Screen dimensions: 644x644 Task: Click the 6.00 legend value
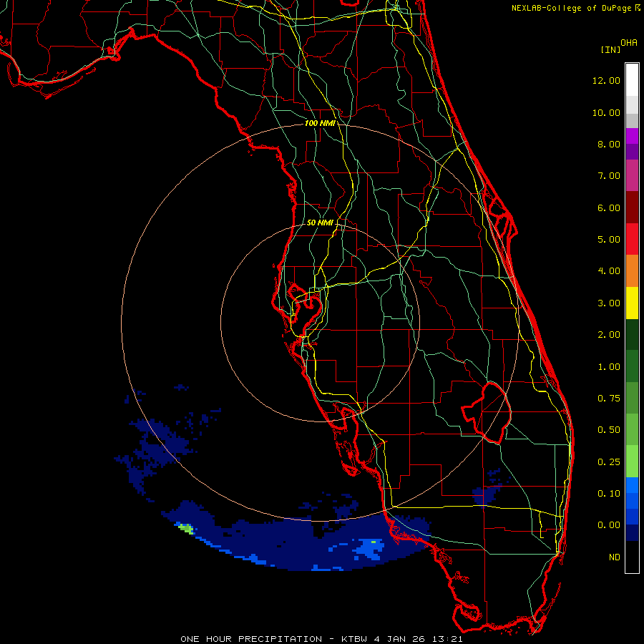pyautogui.click(x=609, y=208)
